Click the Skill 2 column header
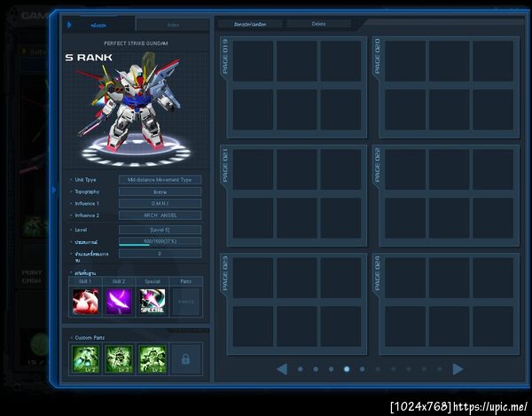The width and height of the screenshot is (532, 416). (119, 281)
